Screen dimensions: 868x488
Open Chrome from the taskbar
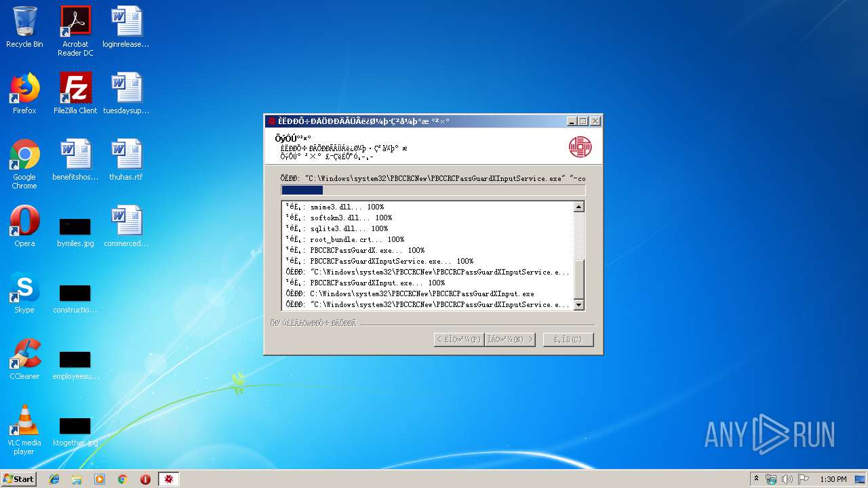click(x=122, y=479)
